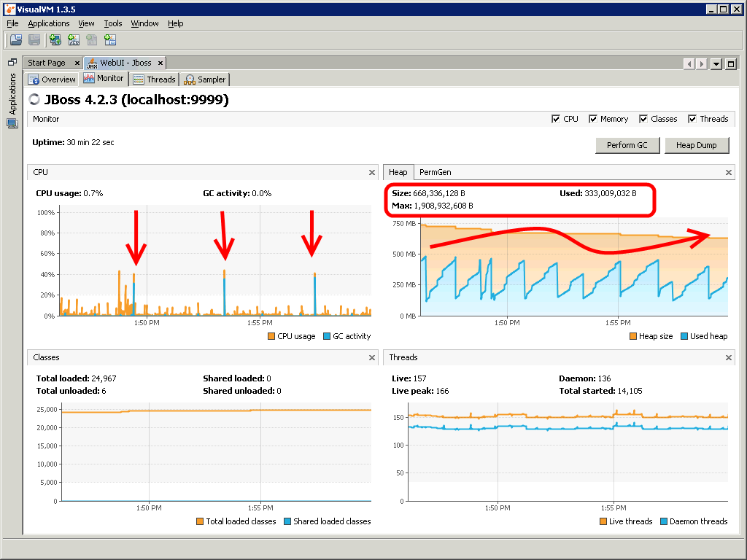Viewport: 747px width, 560px height.
Task: Click the Save toolbar icon
Action: coord(34,39)
